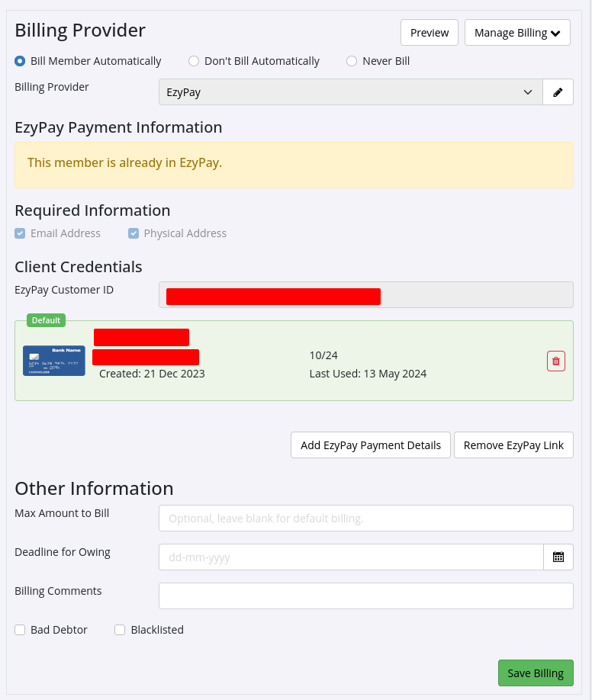Toggle the Physical Address checkbox
The height and width of the screenshot is (700, 592).
[x=134, y=233]
